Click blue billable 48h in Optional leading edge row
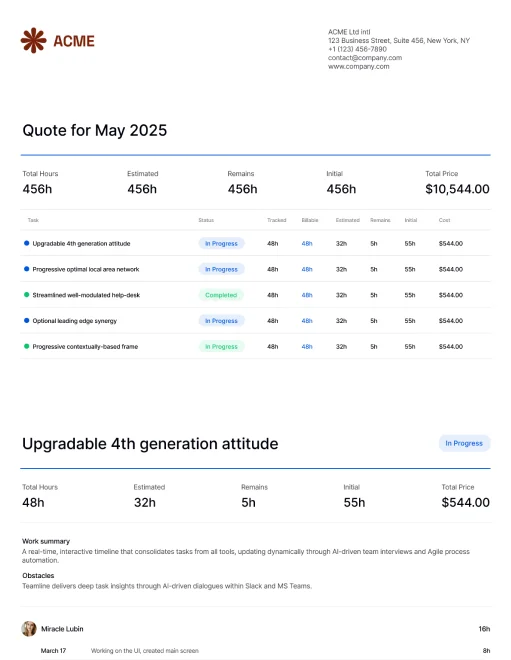 pos(307,321)
